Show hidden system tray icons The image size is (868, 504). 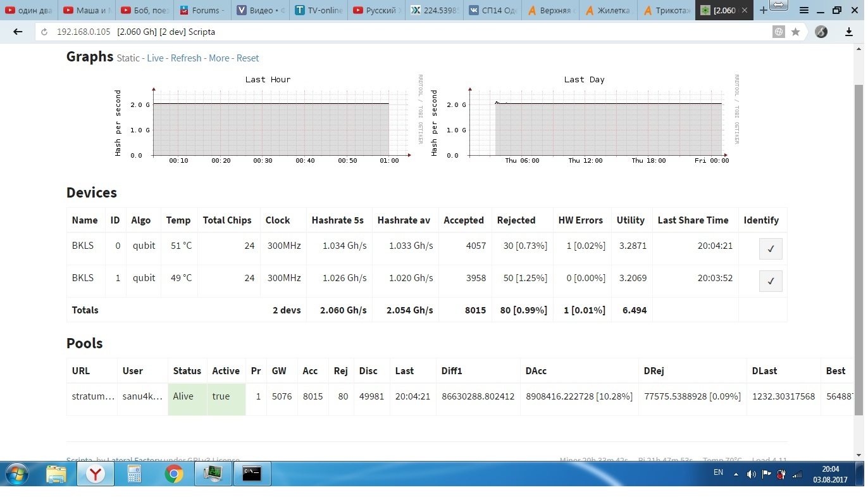click(736, 474)
